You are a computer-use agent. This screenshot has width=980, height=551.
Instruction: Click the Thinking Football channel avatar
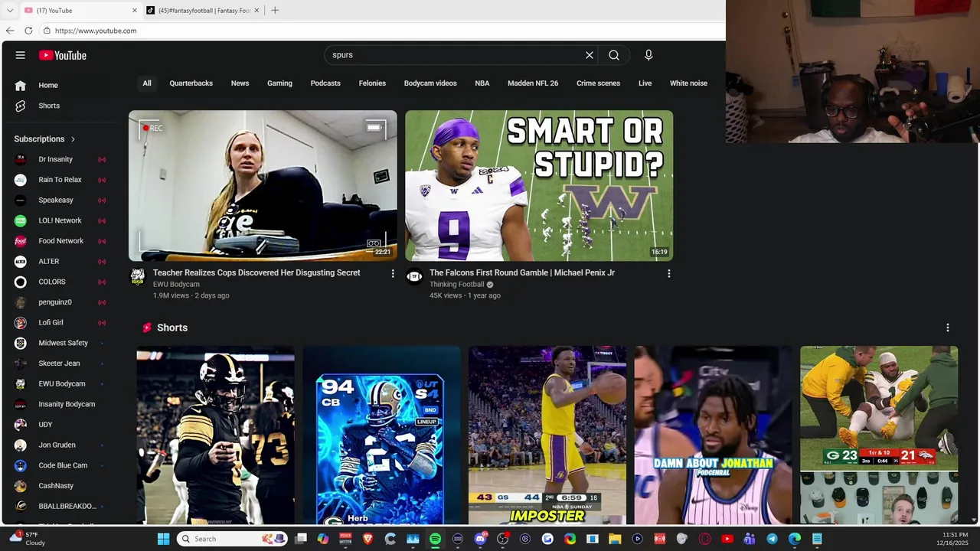point(414,276)
